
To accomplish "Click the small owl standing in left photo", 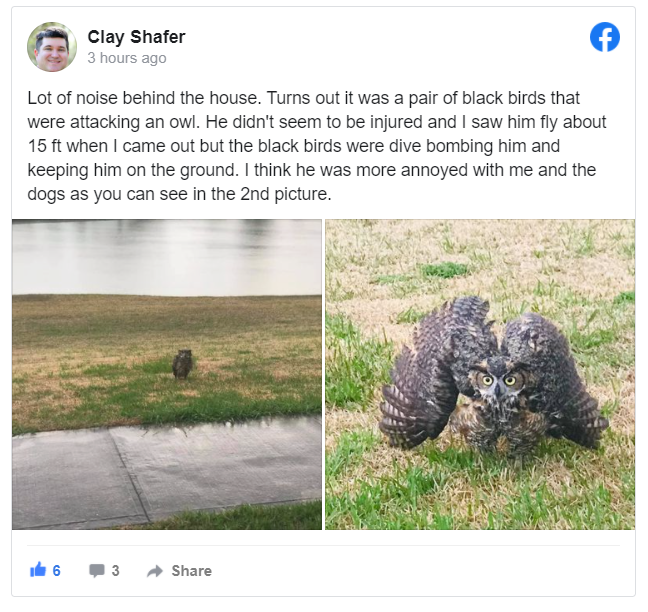I will 182,364.
